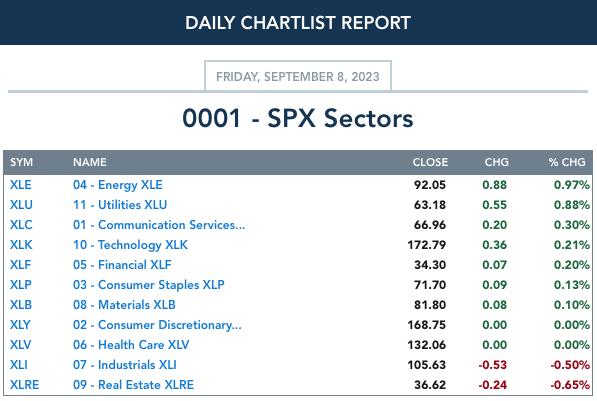The height and width of the screenshot is (401, 597).
Task: Select the XLP symbol link
Action: tap(21, 285)
